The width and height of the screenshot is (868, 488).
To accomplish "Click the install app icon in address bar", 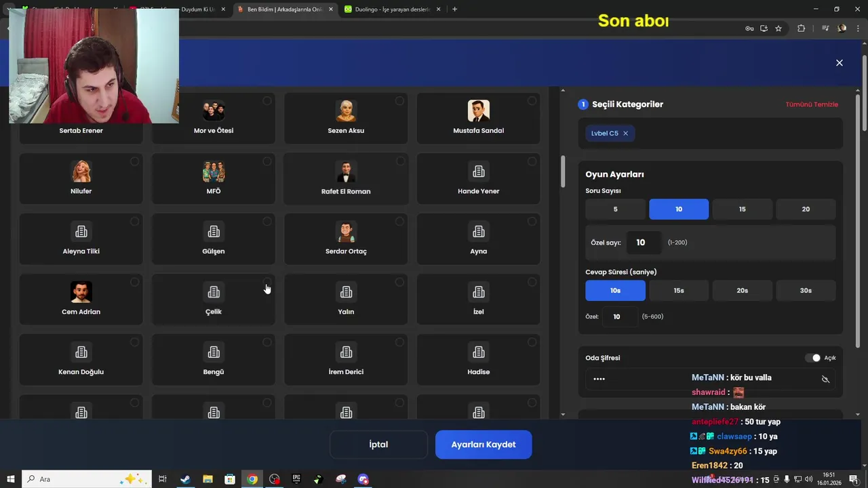I will (x=764, y=28).
